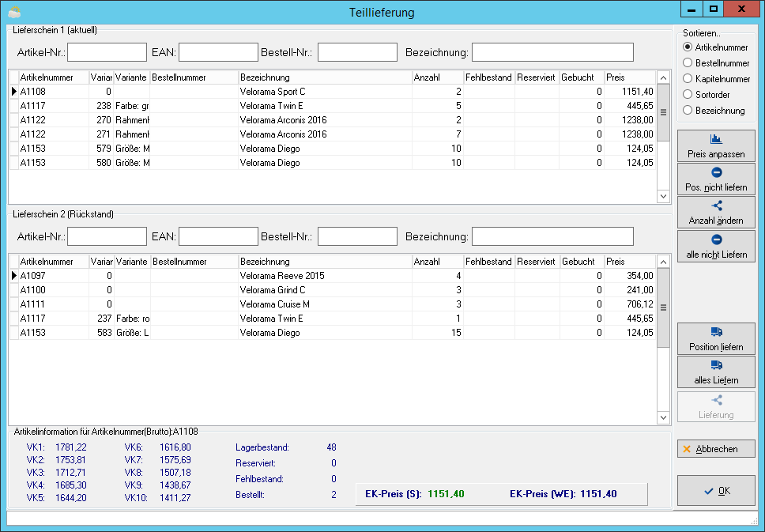Click Bezeichnung column header in Lieferschein 2
This screenshot has width=765, height=532.
point(326,262)
